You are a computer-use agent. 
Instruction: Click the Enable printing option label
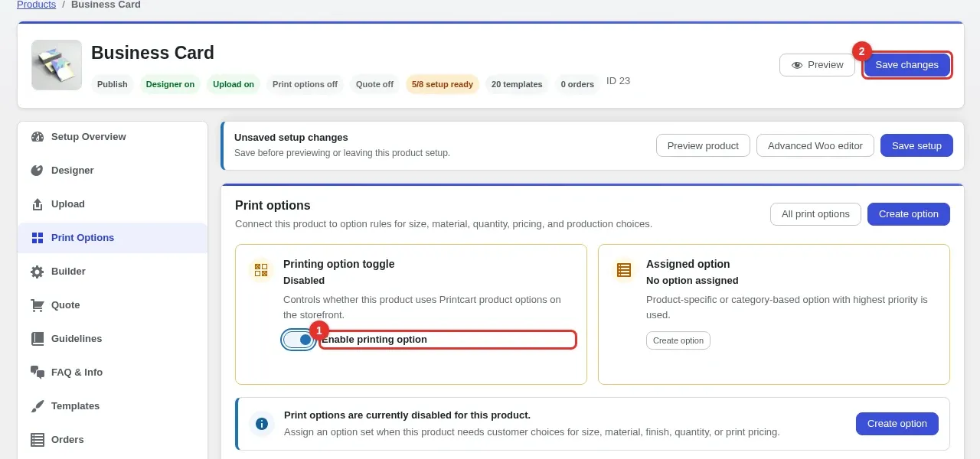(374, 340)
